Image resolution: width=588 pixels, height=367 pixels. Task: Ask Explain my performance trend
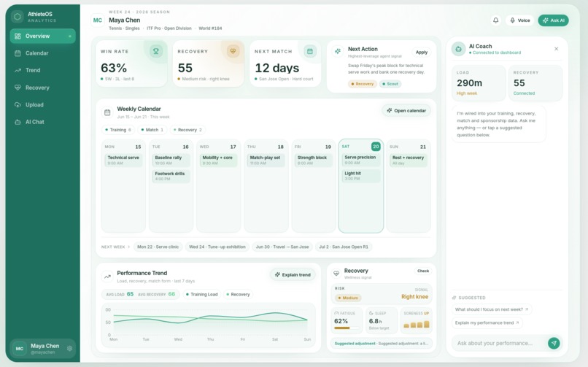(487, 322)
